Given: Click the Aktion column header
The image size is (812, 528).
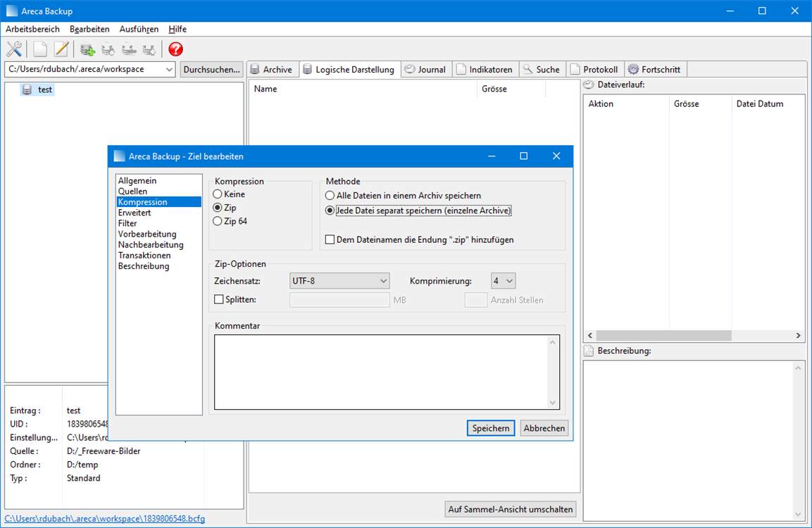Looking at the screenshot, I should [x=627, y=104].
